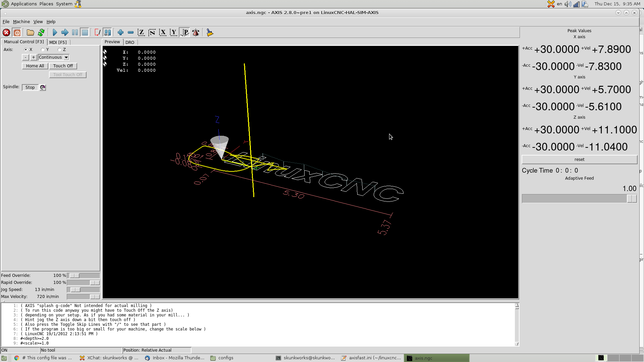Select G-code line '#<depth>=2.0'
This screenshot has height=362, width=644.
point(34,339)
